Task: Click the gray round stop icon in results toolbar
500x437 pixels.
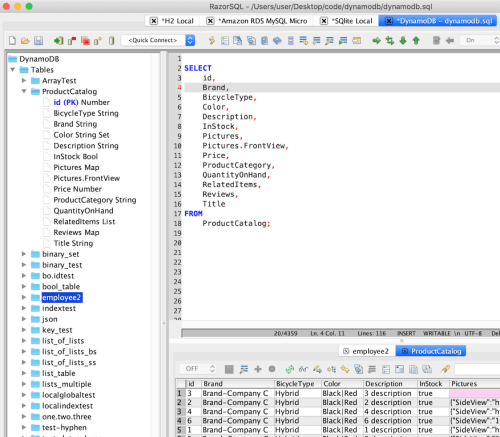Action: coord(272,369)
